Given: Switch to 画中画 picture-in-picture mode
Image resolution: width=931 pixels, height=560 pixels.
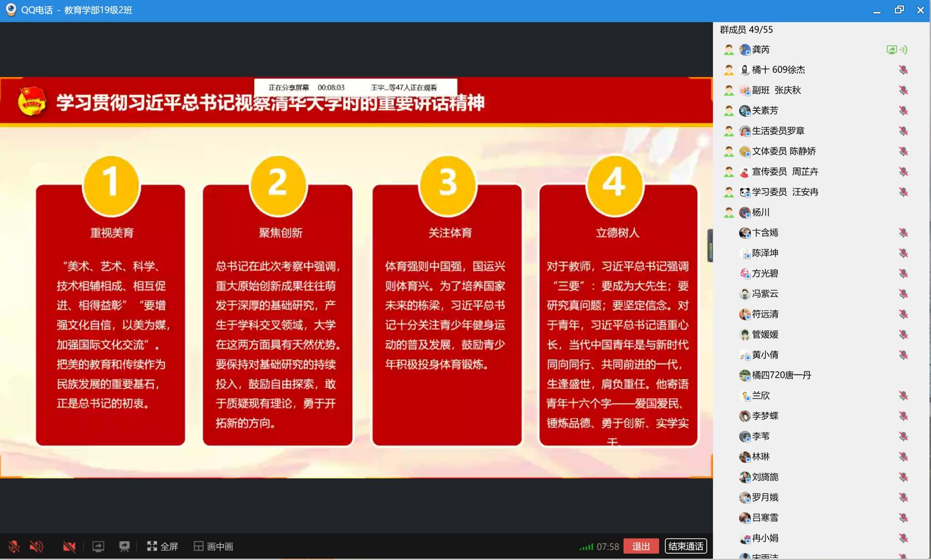Looking at the screenshot, I should click(213, 546).
